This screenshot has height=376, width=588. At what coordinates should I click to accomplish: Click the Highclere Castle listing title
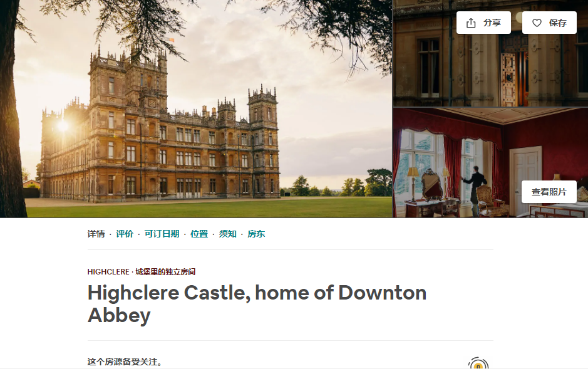(x=257, y=303)
